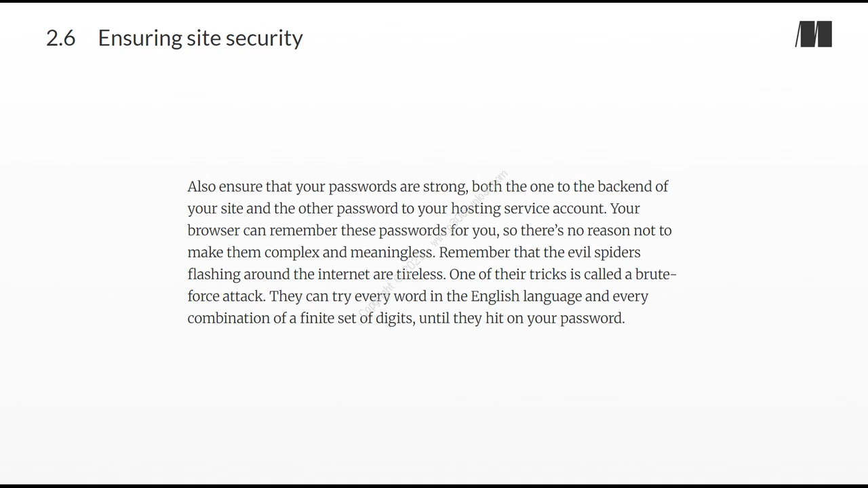Click the word "Also" starting the paragraph
This screenshot has width=868, height=488.
point(201,186)
